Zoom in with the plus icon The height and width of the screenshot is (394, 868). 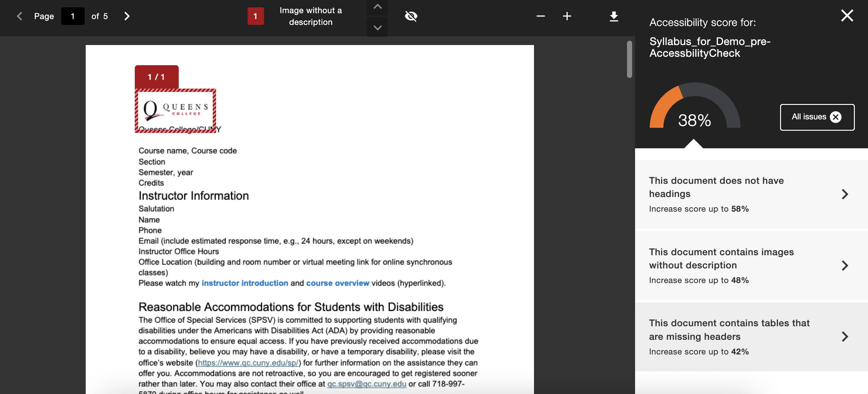567,16
